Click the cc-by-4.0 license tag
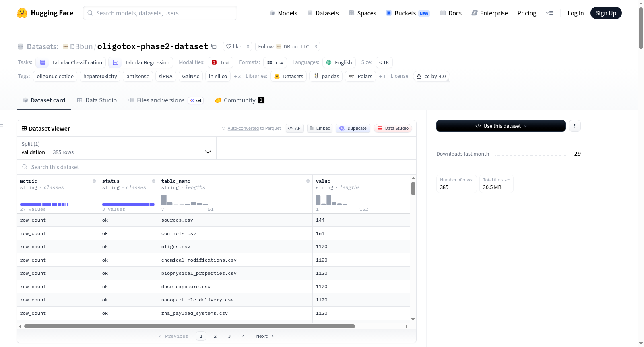 coord(431,76)
